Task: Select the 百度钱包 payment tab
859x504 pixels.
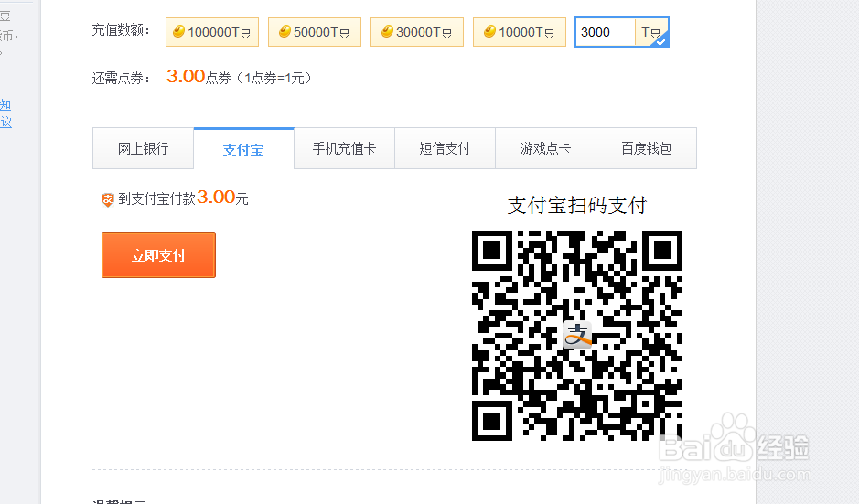Action: click(x=647, y=148)
